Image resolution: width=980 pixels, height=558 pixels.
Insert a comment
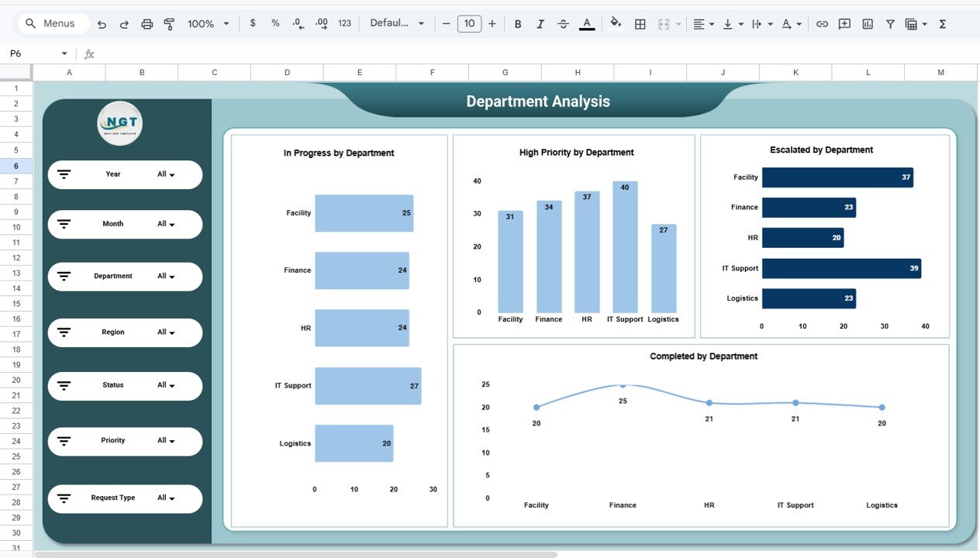point(844,23)
